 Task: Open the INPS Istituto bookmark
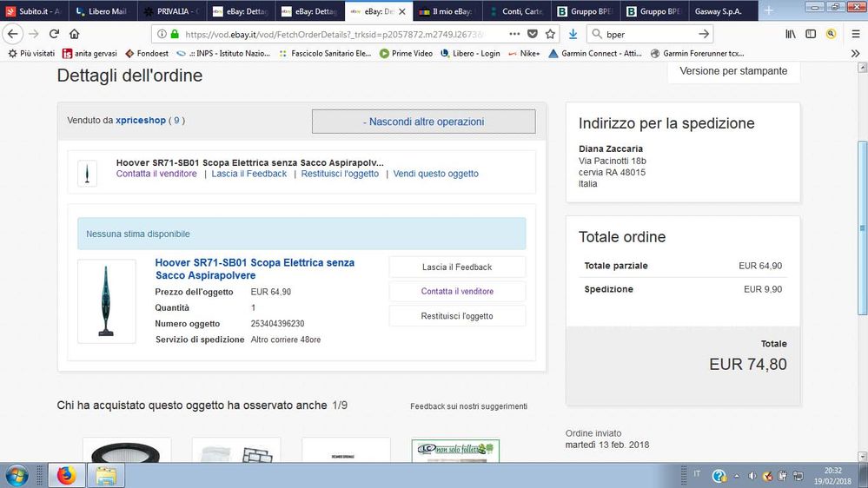click(223, 53)
